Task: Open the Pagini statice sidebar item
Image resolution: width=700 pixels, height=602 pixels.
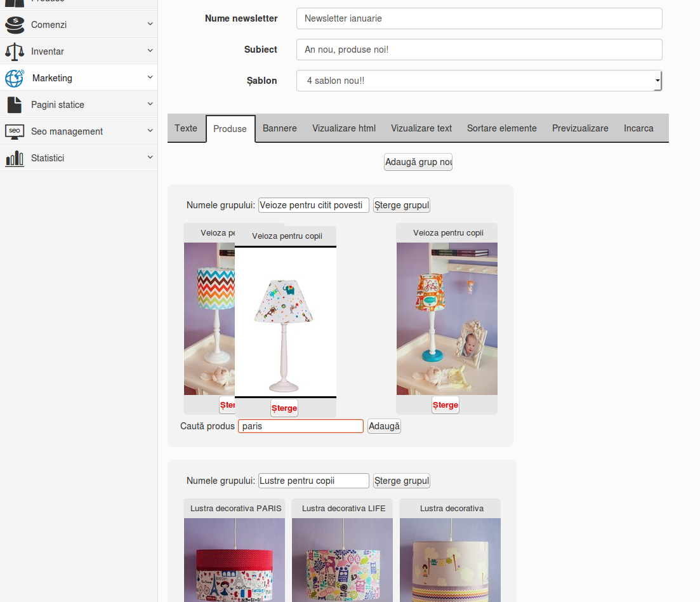Action: [79, 105]
